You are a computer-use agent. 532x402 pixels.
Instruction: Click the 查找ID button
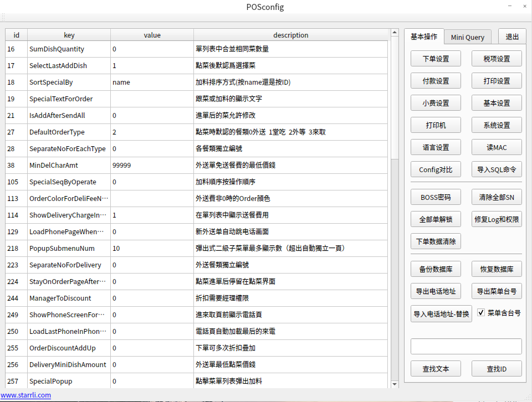coord(497,369)
